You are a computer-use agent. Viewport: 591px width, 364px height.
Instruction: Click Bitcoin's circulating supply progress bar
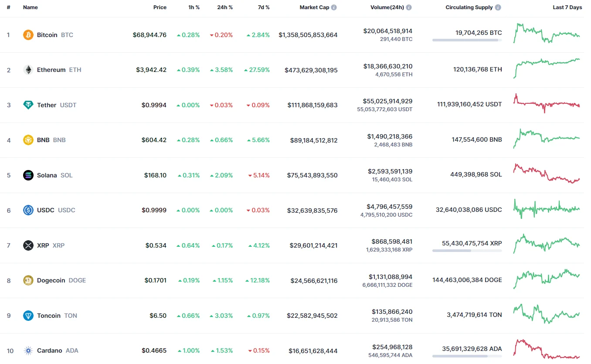(467, 40)
